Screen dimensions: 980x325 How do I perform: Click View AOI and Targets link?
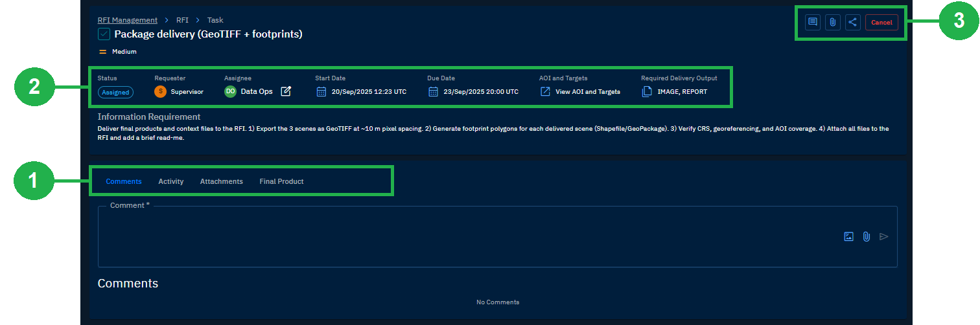[x=587, y=92]
